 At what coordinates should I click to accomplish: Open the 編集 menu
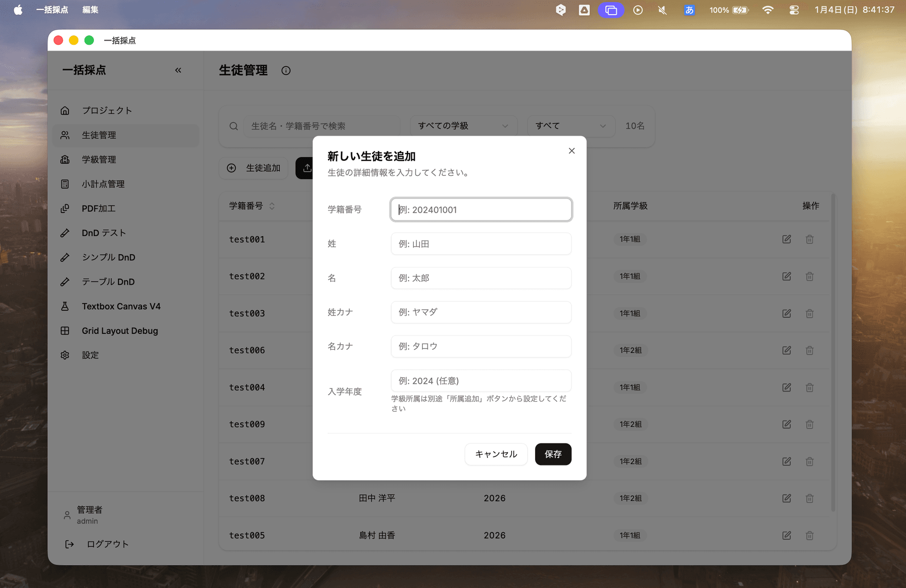click(x=90, y=9)
